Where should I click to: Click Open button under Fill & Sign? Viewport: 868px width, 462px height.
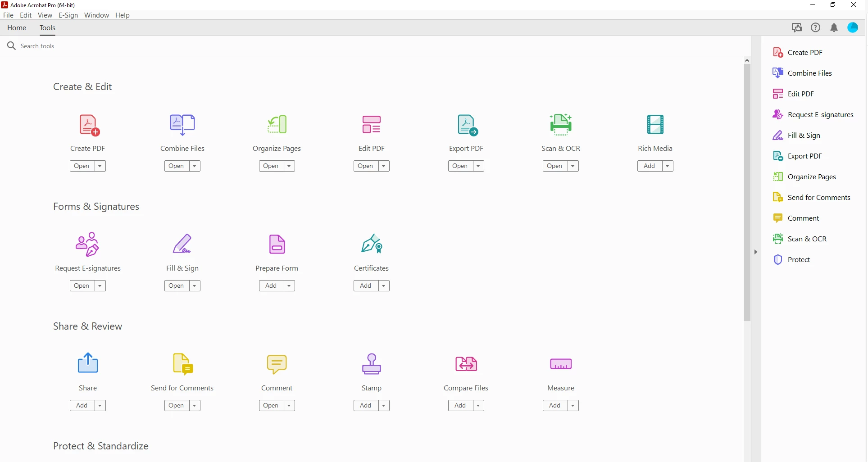pyautogui.click(x=176, y=286)
